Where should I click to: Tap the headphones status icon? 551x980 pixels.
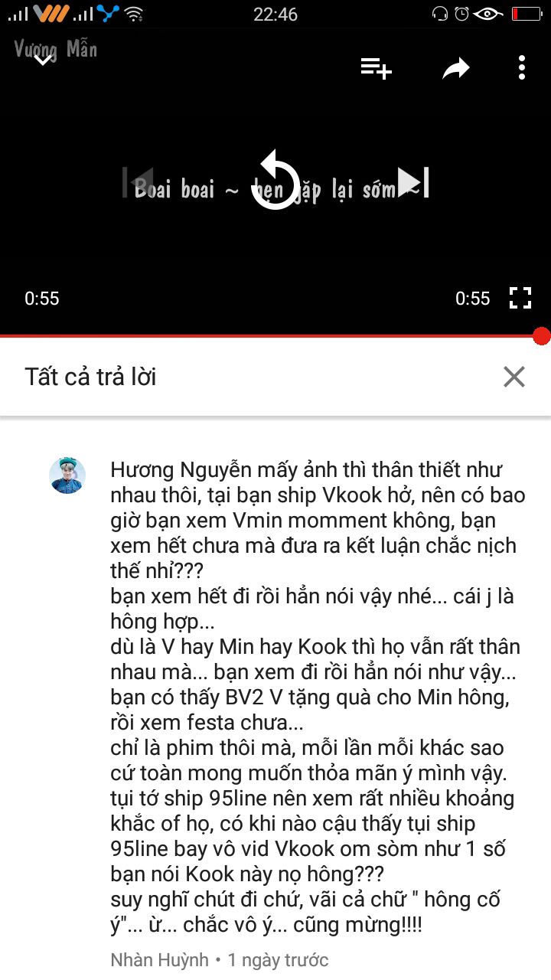[x=440, y=13]
